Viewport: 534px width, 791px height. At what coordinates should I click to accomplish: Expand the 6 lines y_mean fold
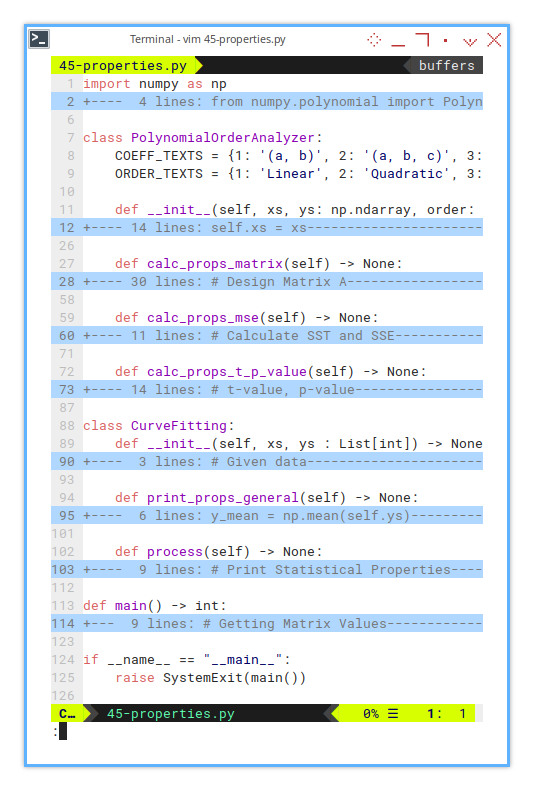point(267,516)
